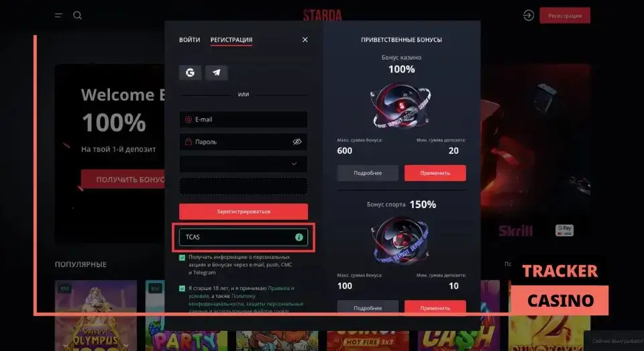Click the Регистрация button in top header
This screenshot has width=644, height=351.
pos(565,15)
